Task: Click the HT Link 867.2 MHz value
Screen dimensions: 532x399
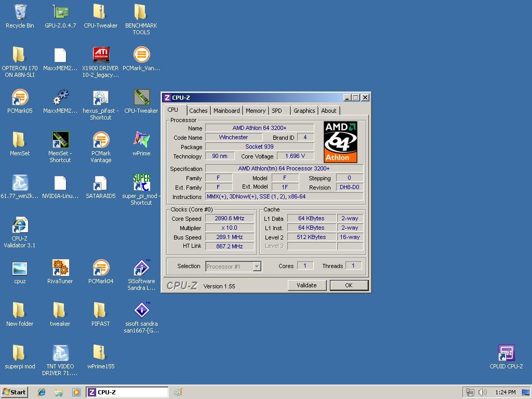Action: (x=230, y=246)
